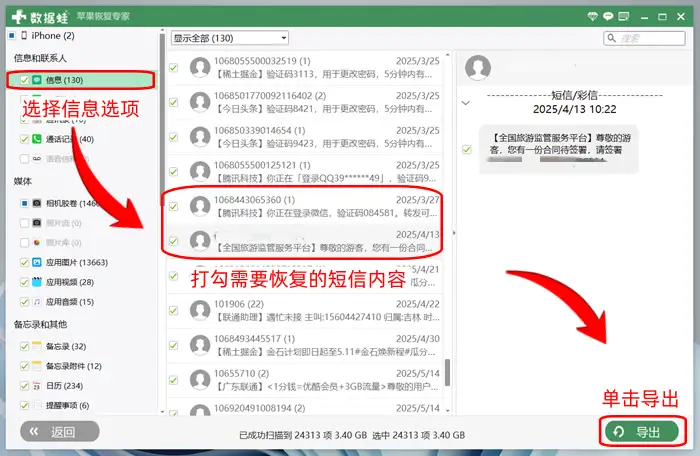Toggle Calendar (日历 234) checkbox
This screenshot has width=700, height=456.
click(24, 385)
